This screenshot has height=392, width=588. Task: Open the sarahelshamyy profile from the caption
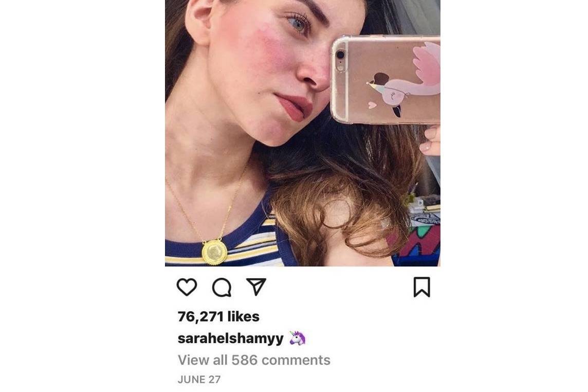click(x=231, y=338)
